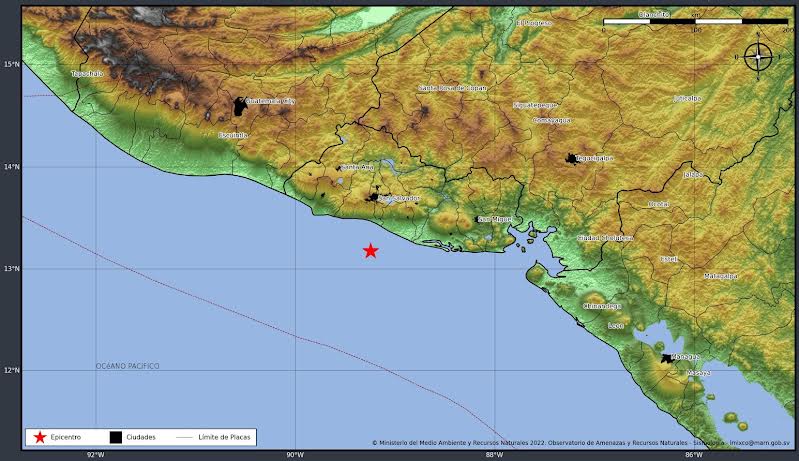Click the distance scale bar
The image size is (799, 461).
point(696,21)
